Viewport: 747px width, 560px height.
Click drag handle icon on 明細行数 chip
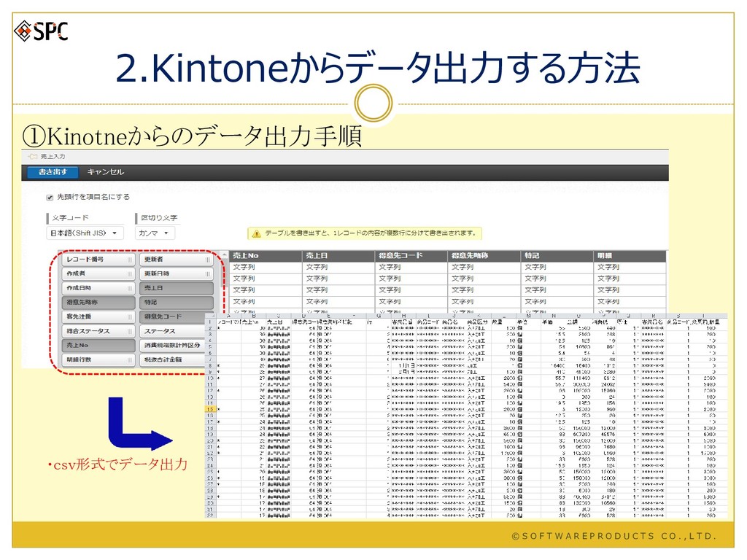coord(130,359)
